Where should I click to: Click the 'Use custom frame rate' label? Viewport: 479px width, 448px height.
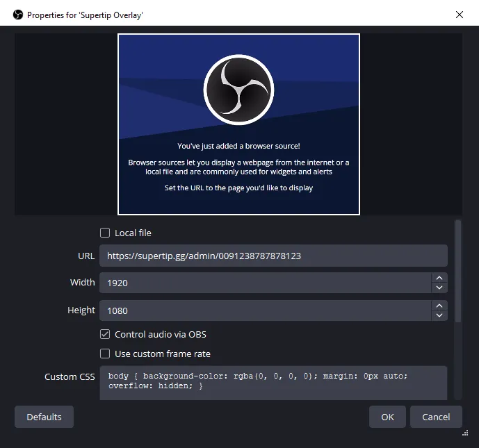coord(163,354)
